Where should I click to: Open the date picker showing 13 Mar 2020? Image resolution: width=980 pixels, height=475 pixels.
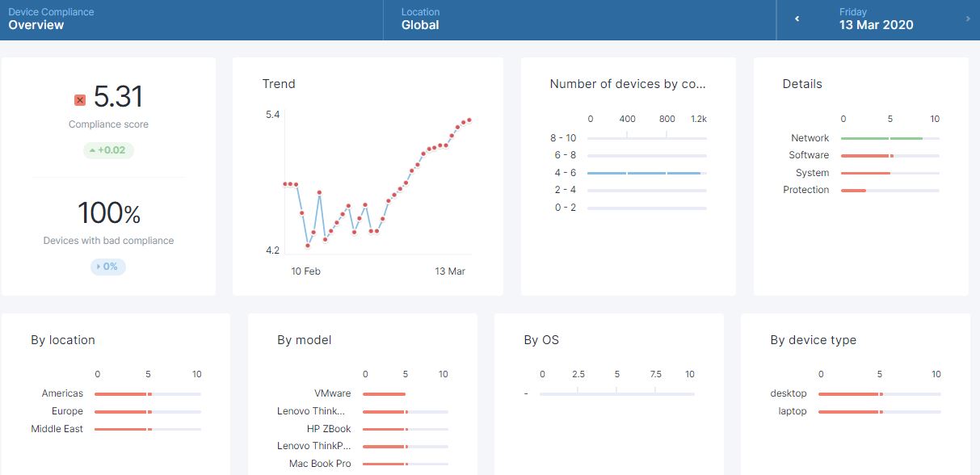tap(876, 19)
